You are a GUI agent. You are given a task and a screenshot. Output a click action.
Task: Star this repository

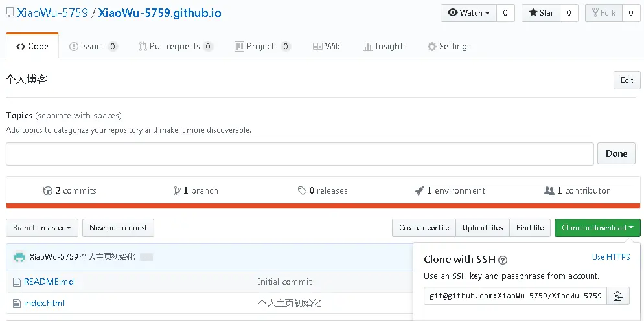tap(541, 13)
